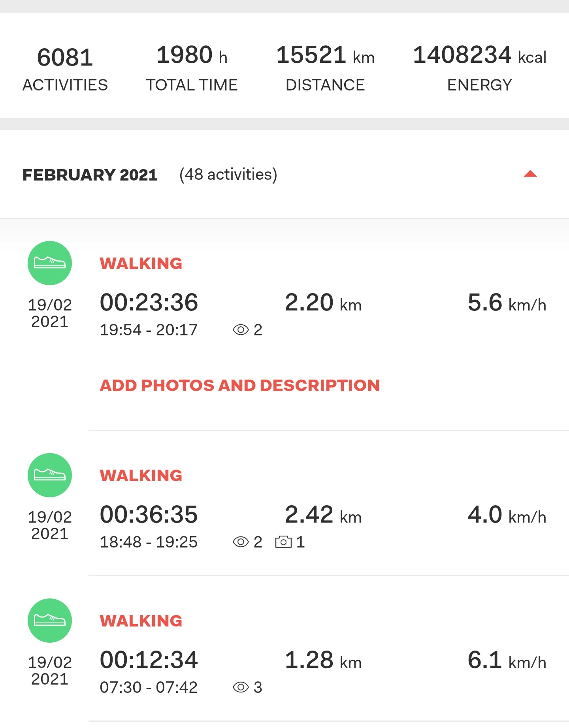Tap the green shoe icon of the 07:30 walk
Screen dimensions: 569x728
[50, 621]
